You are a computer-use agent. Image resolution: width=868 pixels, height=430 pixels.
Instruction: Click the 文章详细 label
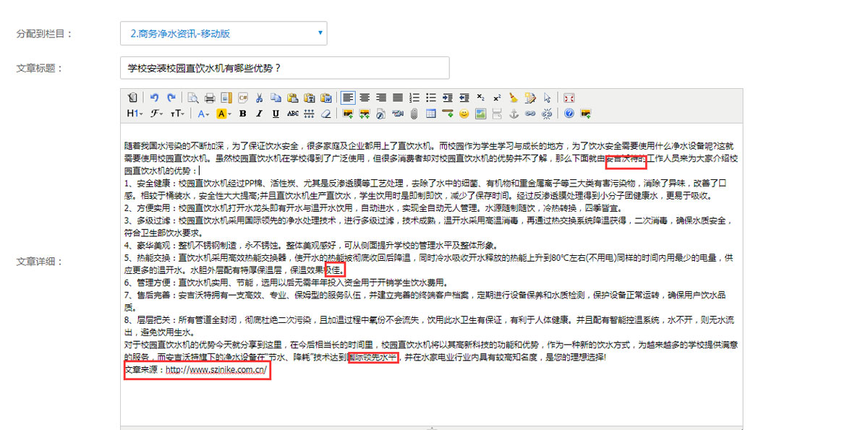pos(41,262)
